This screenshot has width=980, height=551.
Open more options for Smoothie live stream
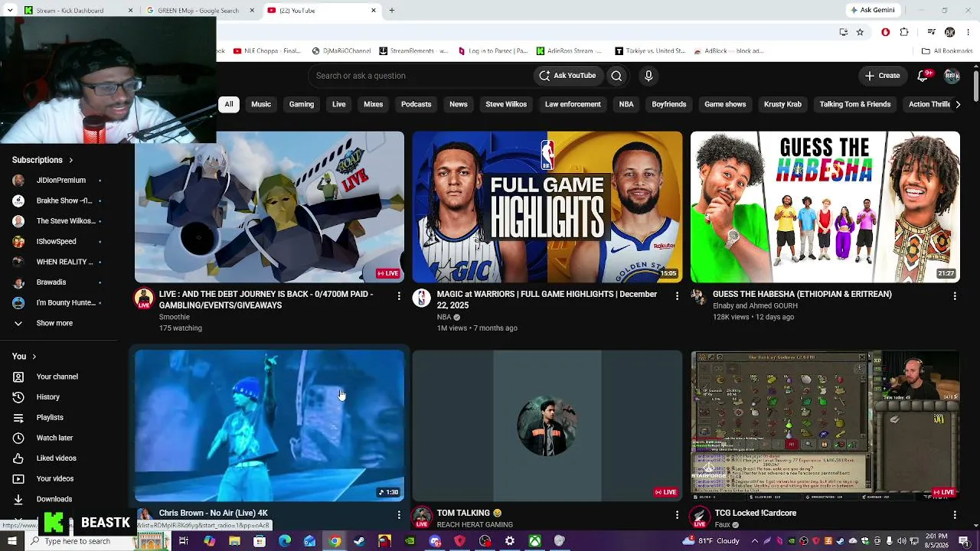point(399,295)
